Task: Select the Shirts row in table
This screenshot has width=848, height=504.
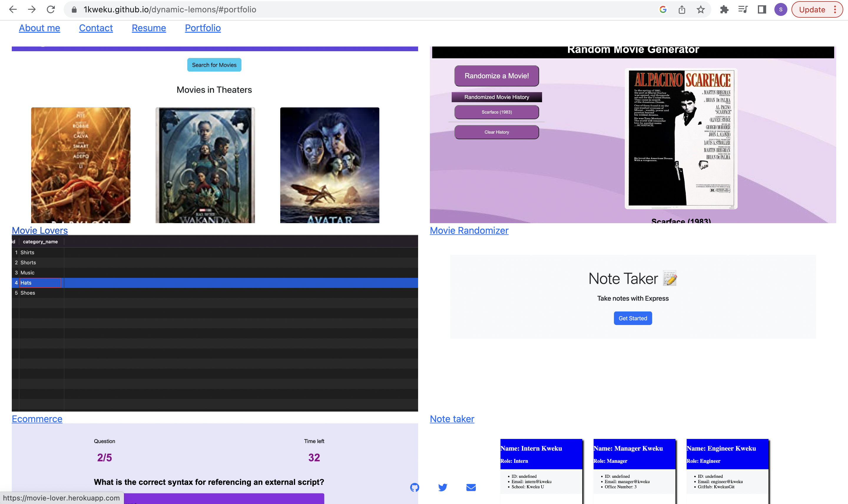Action: click(215, 253)
